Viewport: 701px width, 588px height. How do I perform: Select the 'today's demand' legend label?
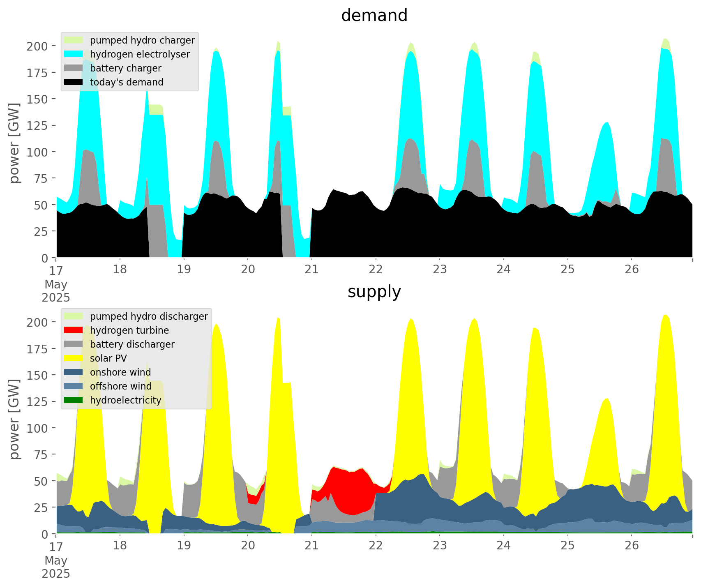coord(127,83)
